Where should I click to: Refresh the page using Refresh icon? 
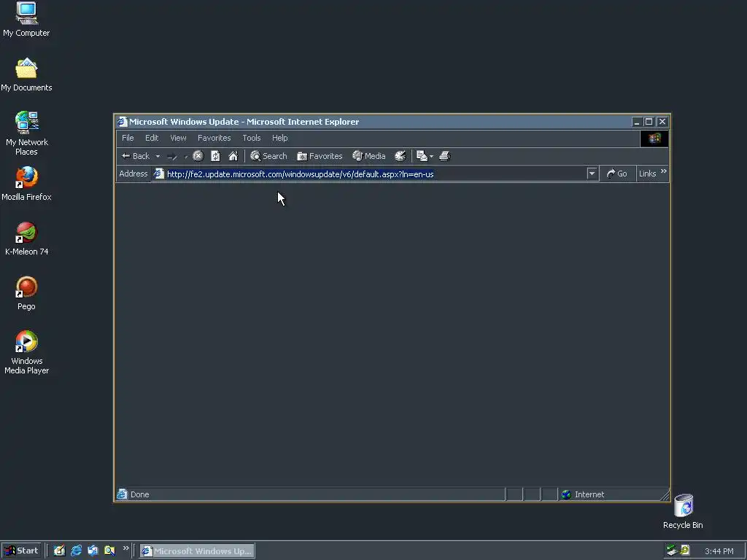point(215,156)
